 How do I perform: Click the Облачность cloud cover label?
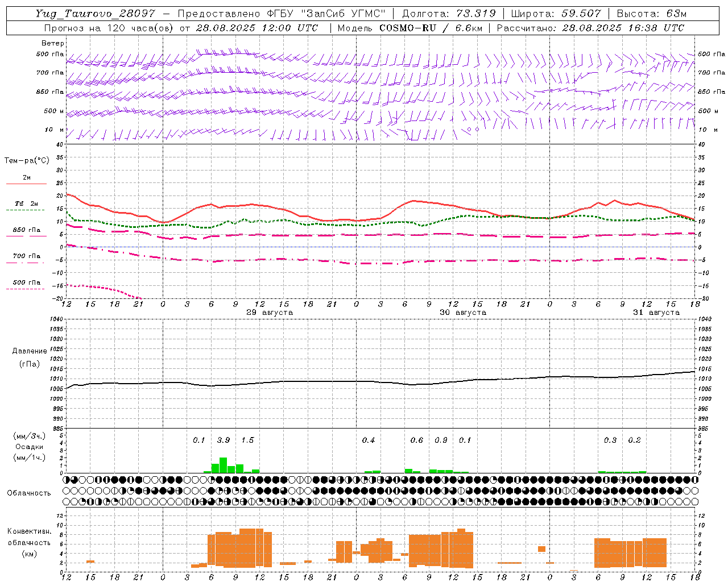click(x=29, y=493)
